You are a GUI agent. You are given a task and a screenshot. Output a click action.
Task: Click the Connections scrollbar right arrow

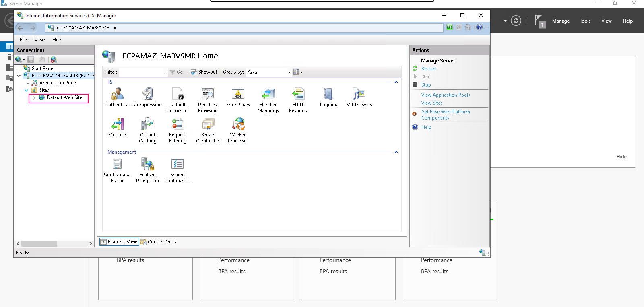91,243
